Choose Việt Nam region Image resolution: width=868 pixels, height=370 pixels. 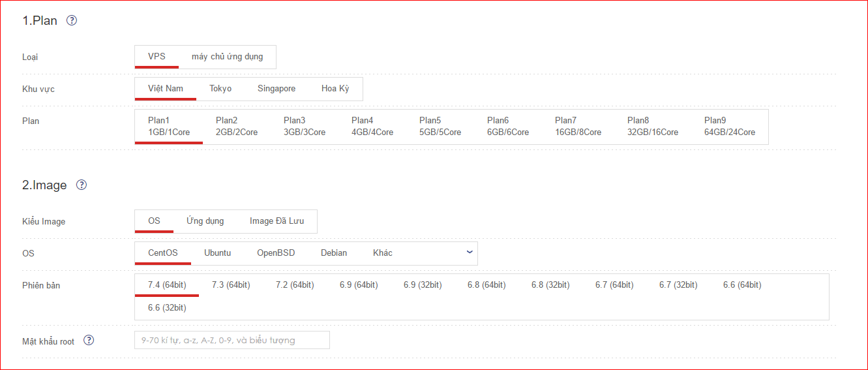(166, 89)
